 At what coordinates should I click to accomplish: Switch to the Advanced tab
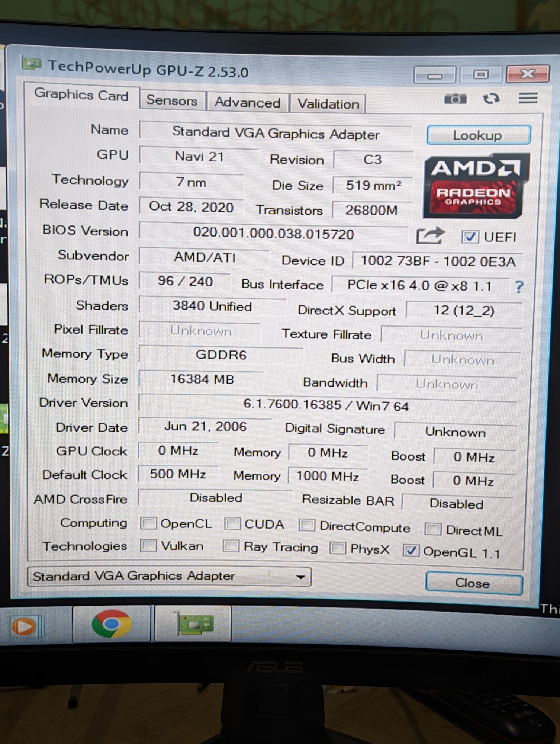coord(248,102)
